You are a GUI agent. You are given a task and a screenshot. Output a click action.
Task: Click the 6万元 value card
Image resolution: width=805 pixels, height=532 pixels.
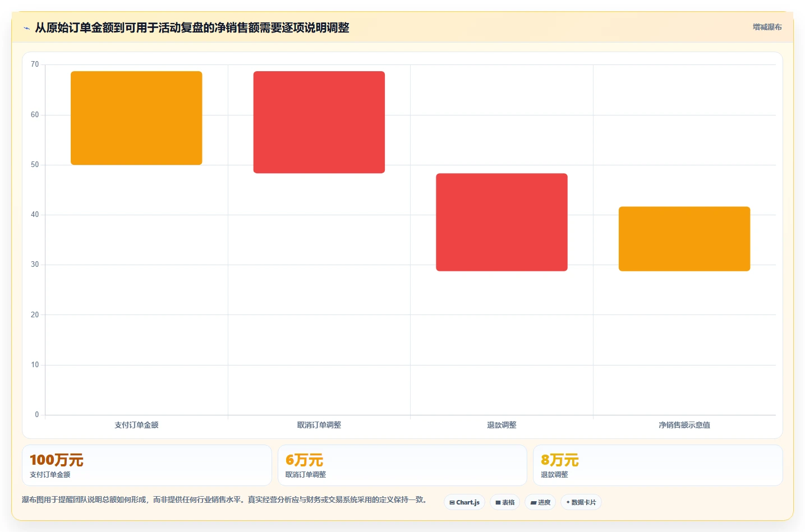point(402,465)
